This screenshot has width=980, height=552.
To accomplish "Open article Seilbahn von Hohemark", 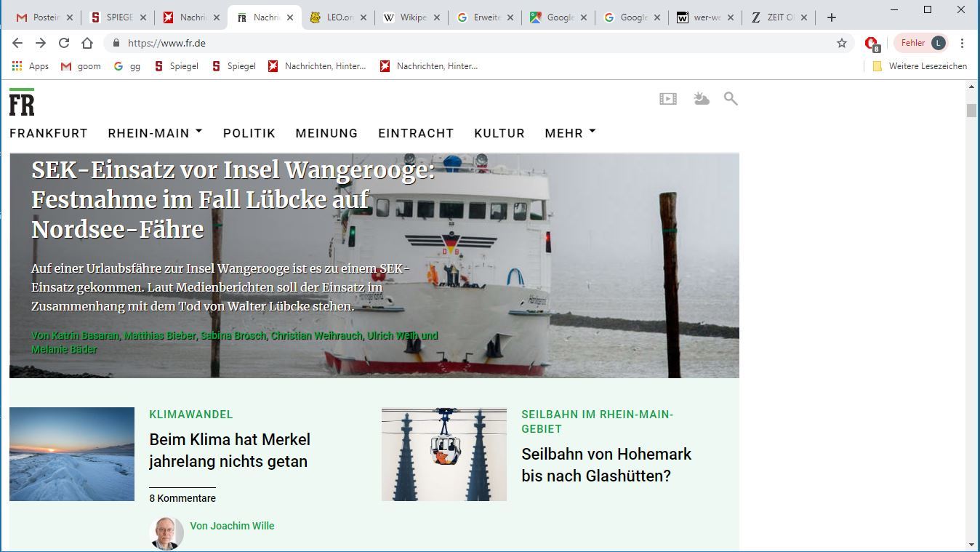I will [606, 465].
